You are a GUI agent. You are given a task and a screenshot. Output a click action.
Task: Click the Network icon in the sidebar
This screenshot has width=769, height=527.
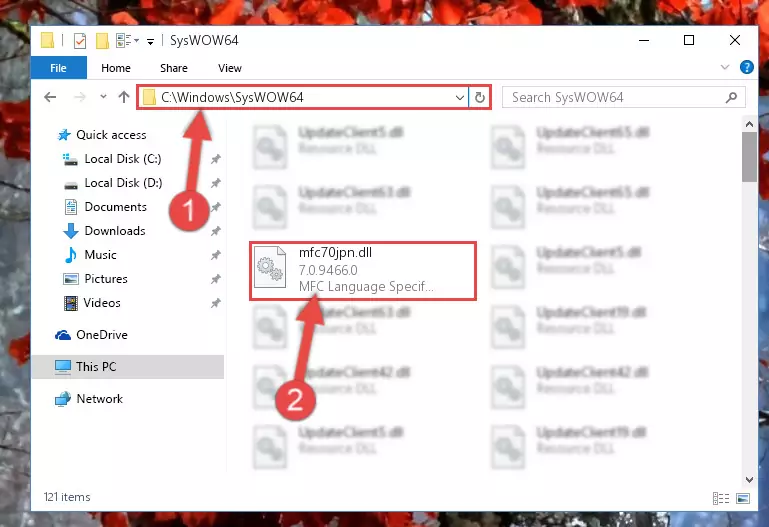point(63,399)
